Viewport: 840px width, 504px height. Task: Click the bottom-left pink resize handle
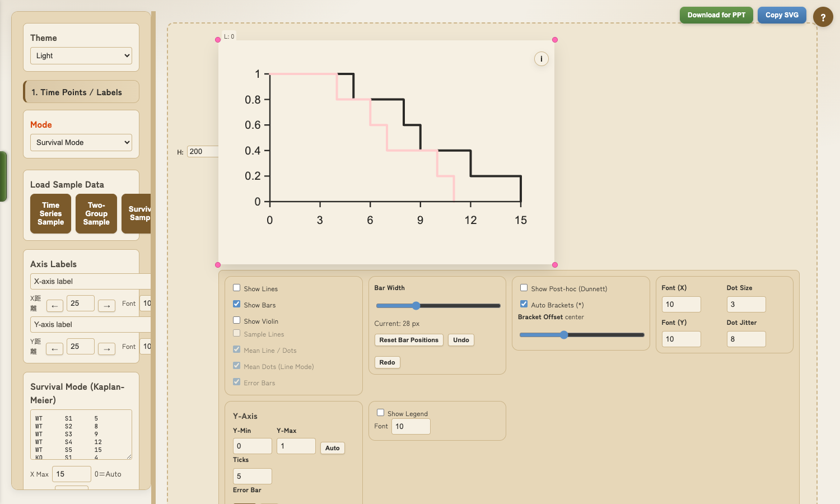tap(218, 265)
